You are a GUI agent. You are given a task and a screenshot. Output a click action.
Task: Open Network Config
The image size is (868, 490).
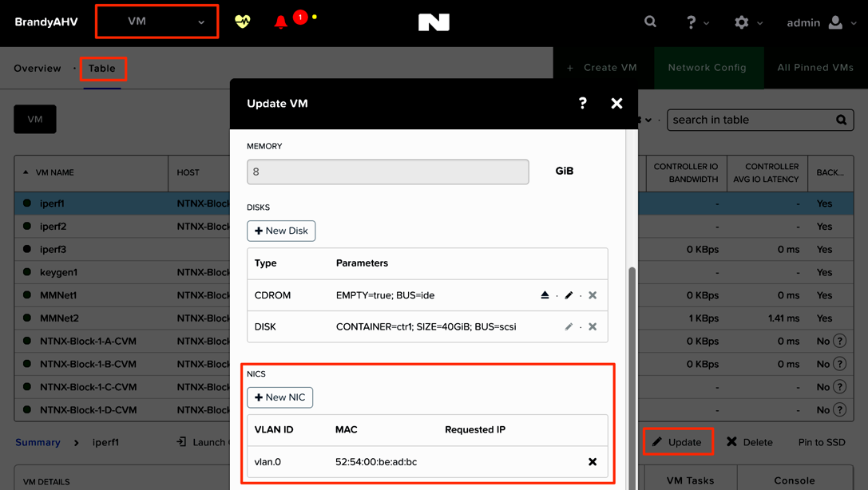point(707,68)
